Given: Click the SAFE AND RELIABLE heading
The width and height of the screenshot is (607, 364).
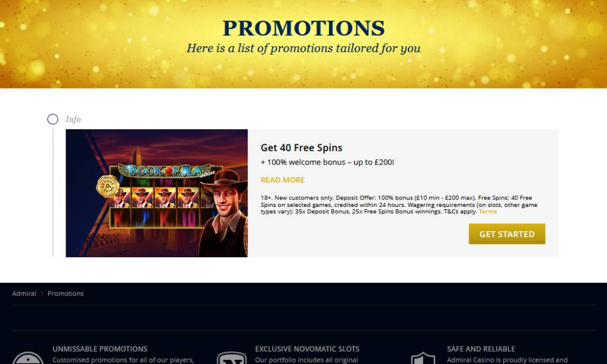Looking at the screenshot, I should [481, 349].
